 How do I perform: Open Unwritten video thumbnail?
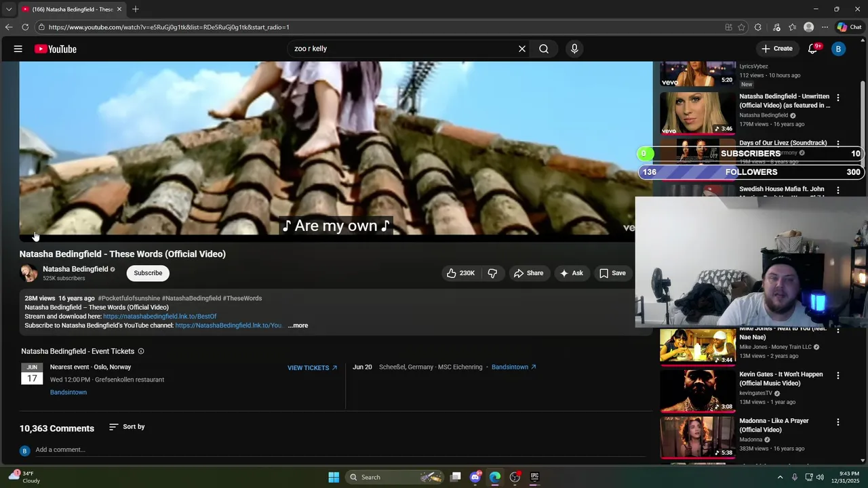point(698,113)
